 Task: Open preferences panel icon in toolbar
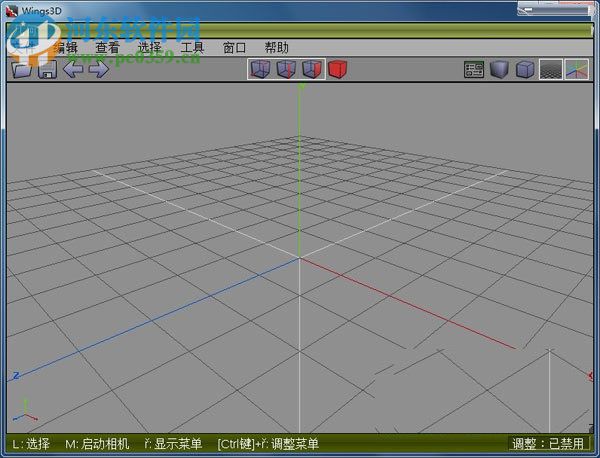[x=474, y=70]
